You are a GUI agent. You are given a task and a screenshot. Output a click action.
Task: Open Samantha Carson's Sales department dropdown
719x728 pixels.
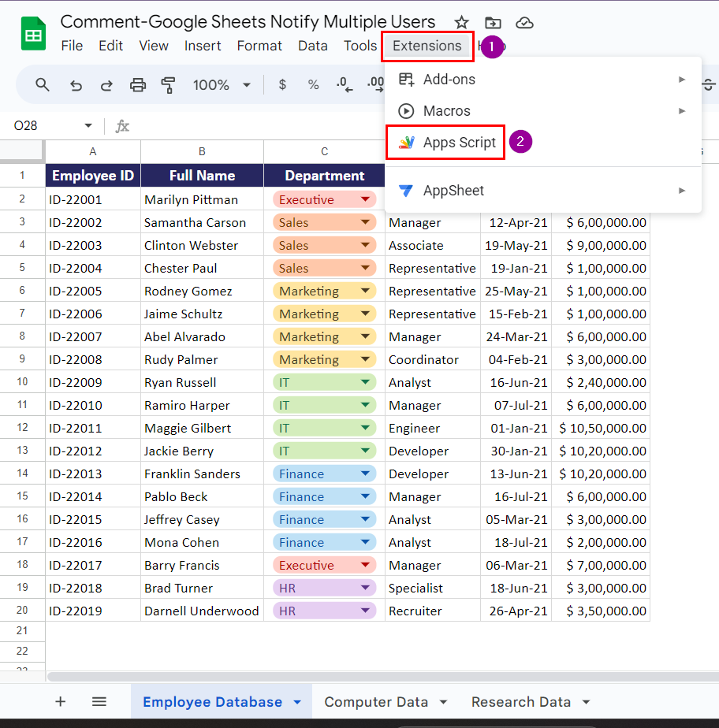[x=365, y=222]
